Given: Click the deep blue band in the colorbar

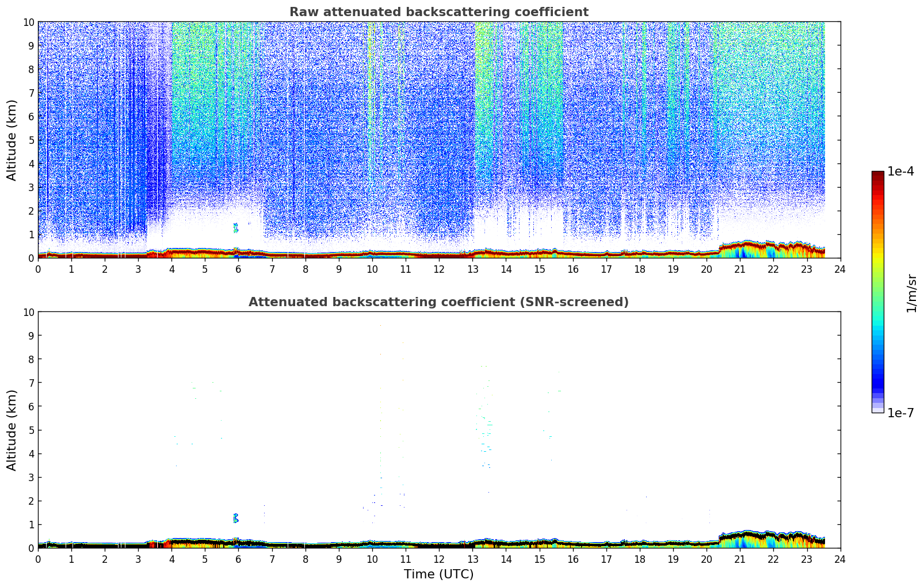Looking at the screenshot, I should (x=877, y=380).
